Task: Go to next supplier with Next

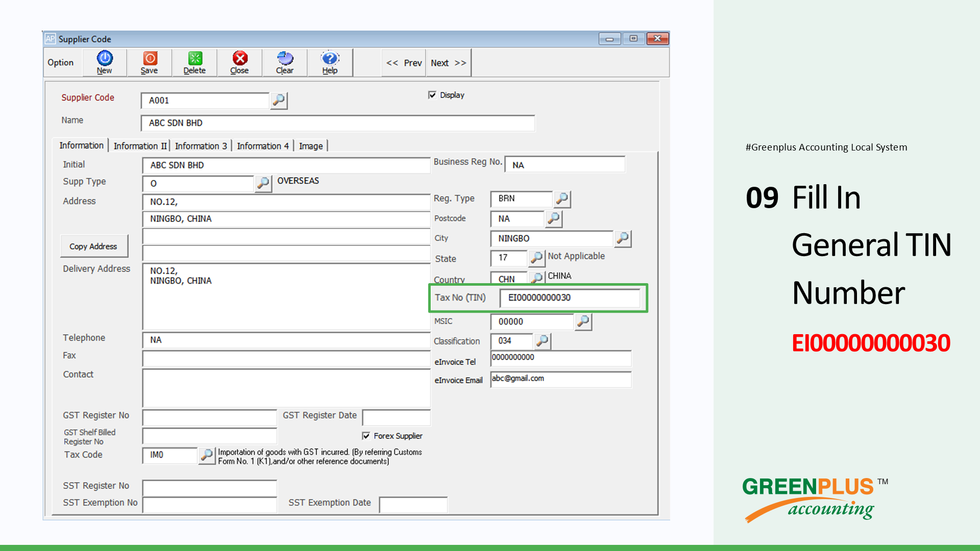Action: (x=448, y=63)
